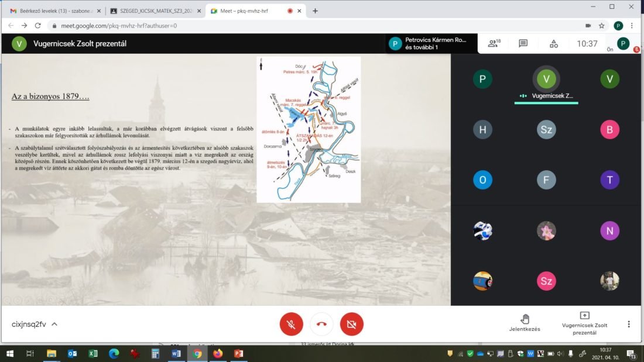Viewport: 644px width, 362px height.
Task: Reload the Meet page
Action: click(38, 26)
